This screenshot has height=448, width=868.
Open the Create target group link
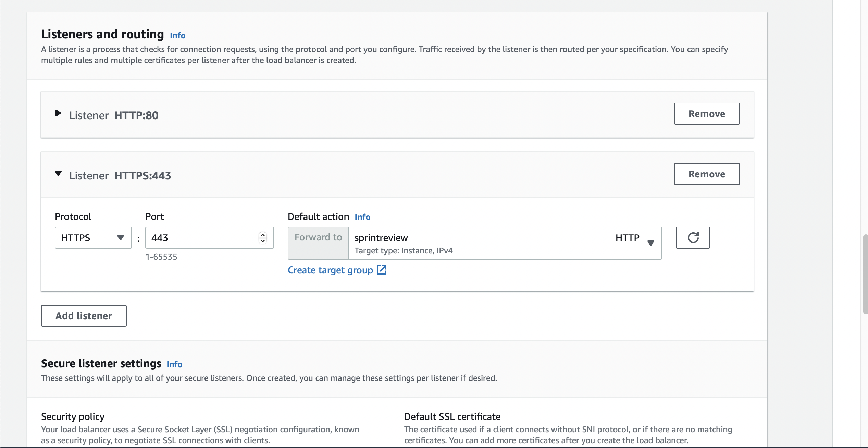tap(330, 270)
